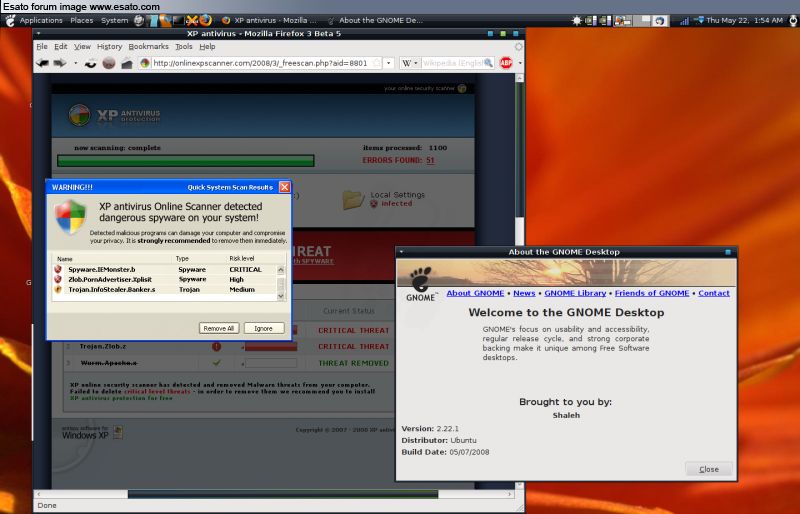Screen dimensions: 800x514
Task: Click the Name column header in the threat list
Action: (x=65, y=259)
